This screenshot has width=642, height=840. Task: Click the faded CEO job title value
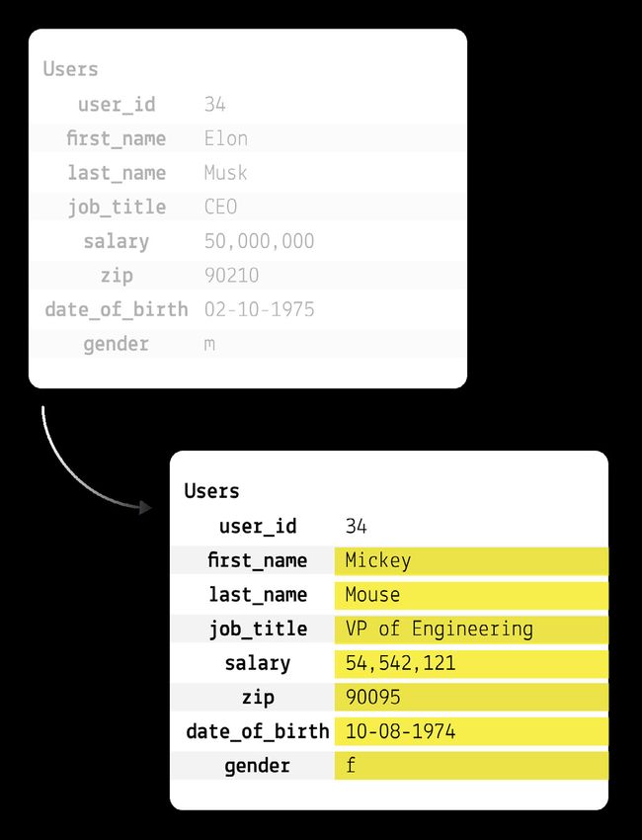[220, 207]
